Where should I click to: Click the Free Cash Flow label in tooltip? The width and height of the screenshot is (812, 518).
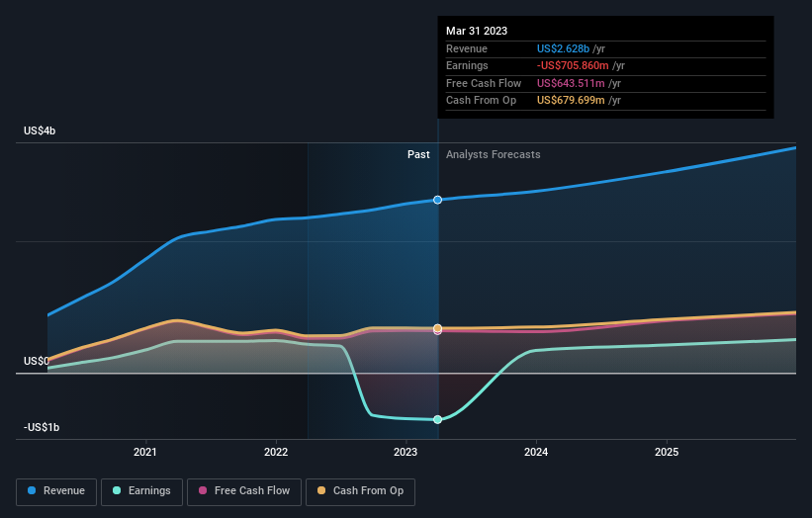[484, 83]
